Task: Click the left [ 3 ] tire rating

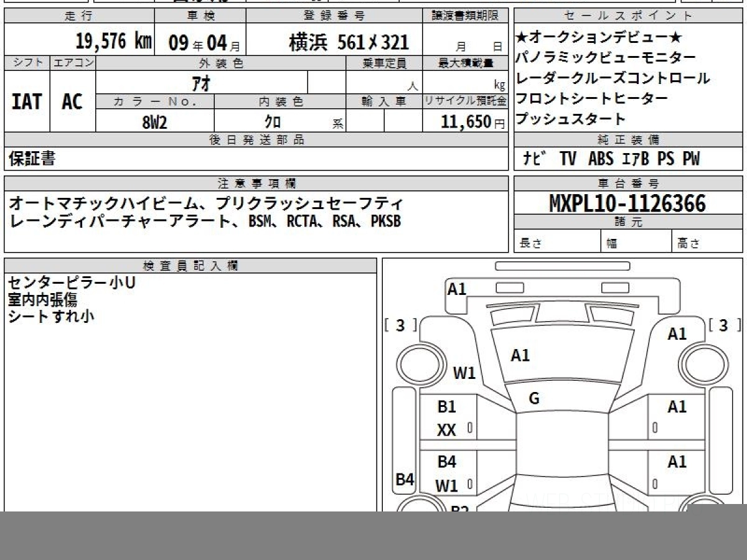Action: pos(400,325)
